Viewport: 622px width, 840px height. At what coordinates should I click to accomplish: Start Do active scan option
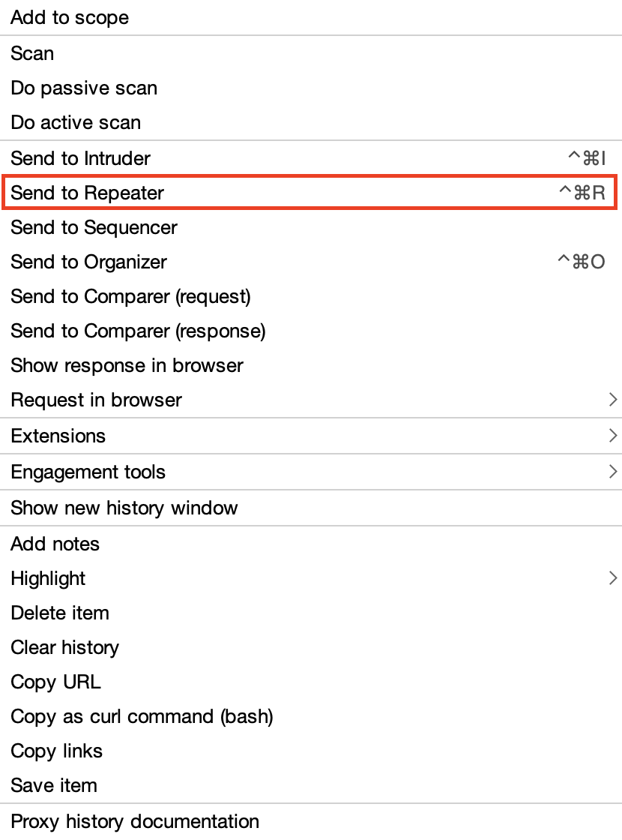(76, 123)
